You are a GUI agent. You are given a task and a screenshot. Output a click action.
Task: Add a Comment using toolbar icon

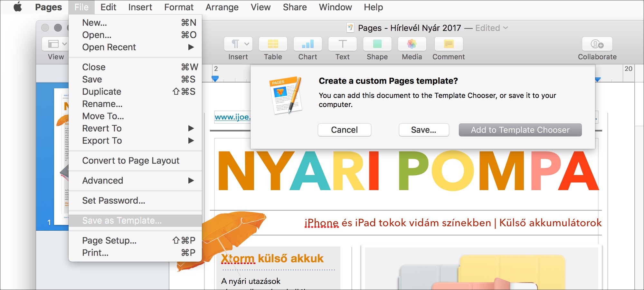pos(449,44)
